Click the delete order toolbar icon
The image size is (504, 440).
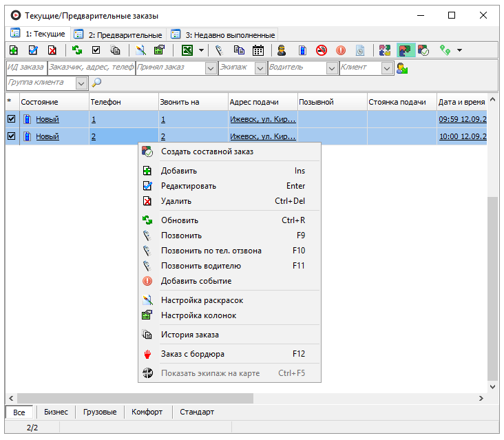pos(52,50)
